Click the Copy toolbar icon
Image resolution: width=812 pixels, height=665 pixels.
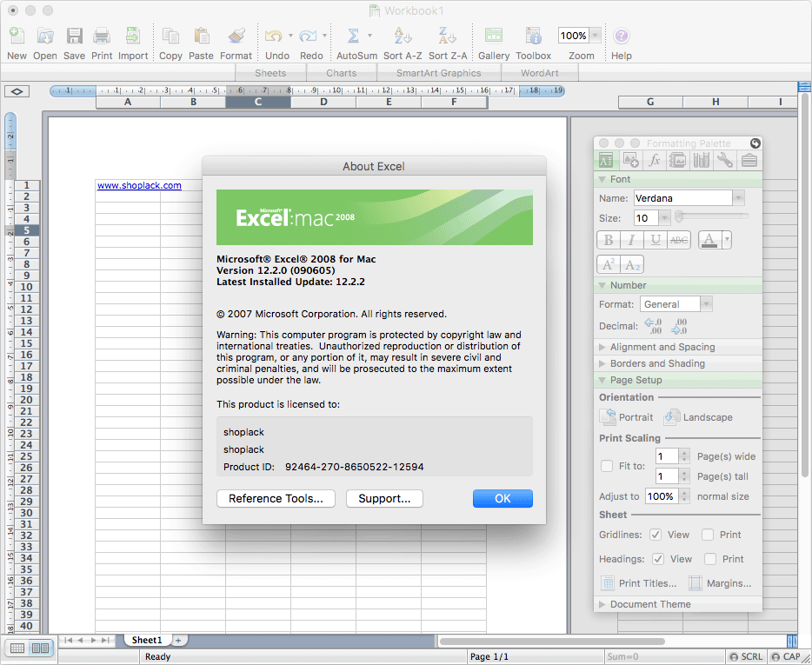[x=170, y=36]
